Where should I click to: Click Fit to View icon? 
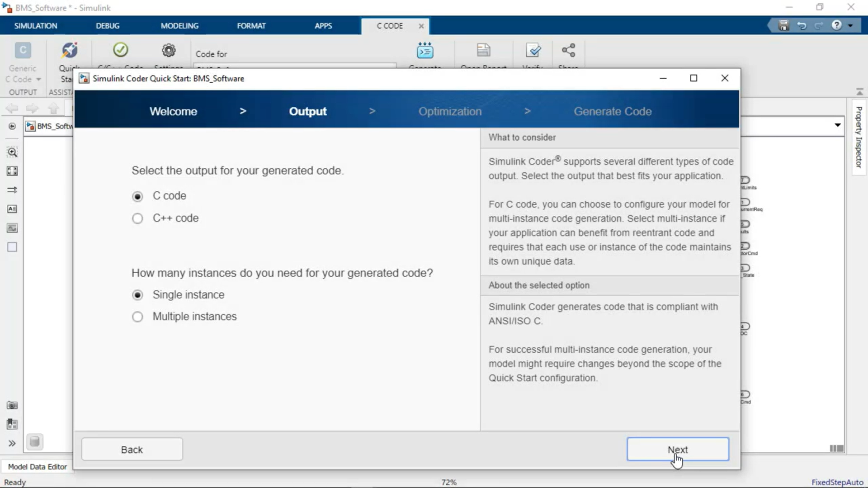12,171
